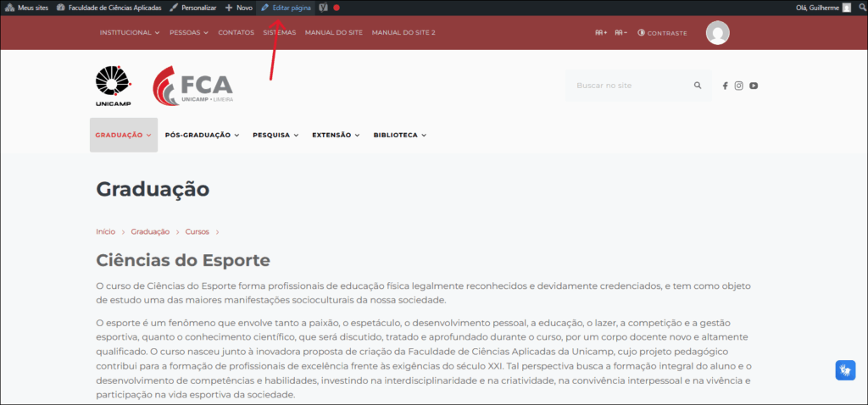868x405 pixels.
Task: Expand the Institucional dropdown menu
Action: (x=130, y=33)
